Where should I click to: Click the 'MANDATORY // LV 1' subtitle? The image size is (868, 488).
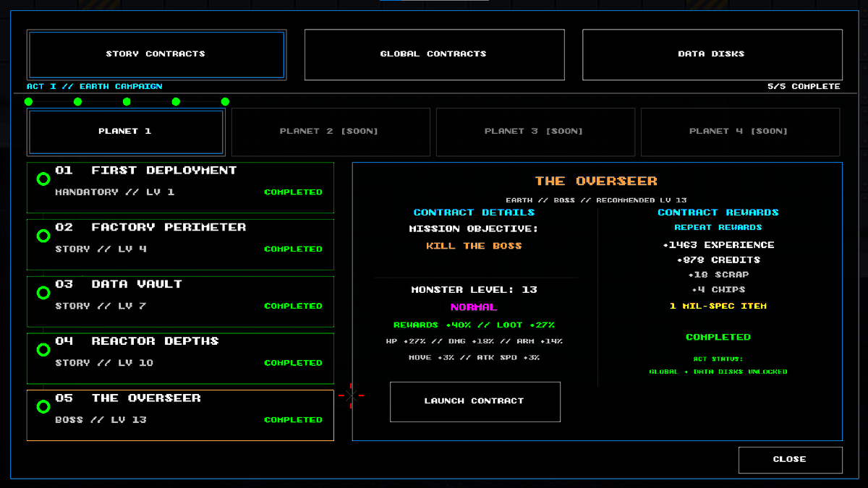114,192
